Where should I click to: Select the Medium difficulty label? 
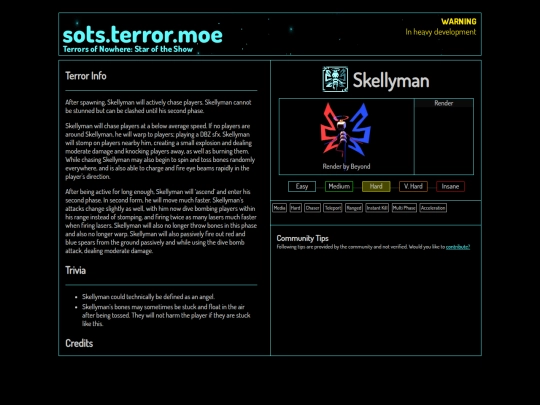click(339, 186)
